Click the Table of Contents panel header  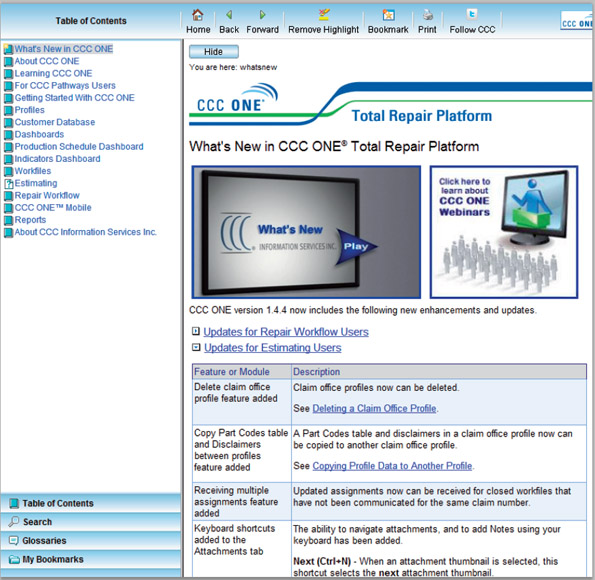91,21
